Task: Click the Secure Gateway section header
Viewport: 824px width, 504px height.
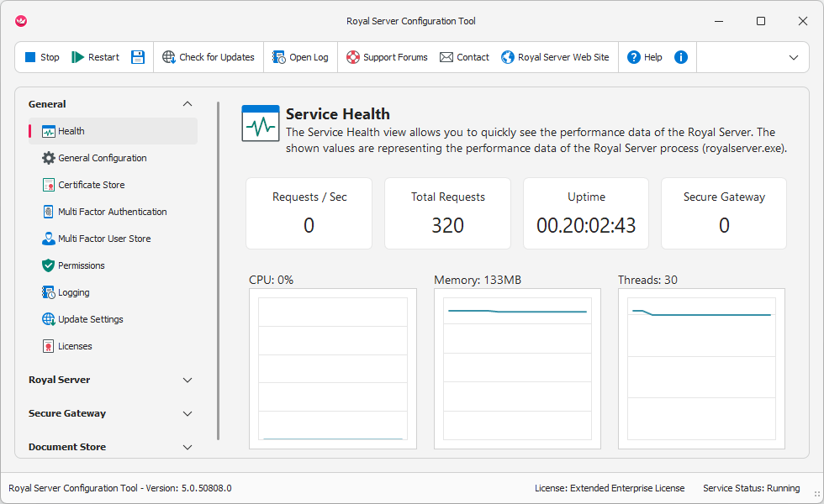Action: [111, 413]
